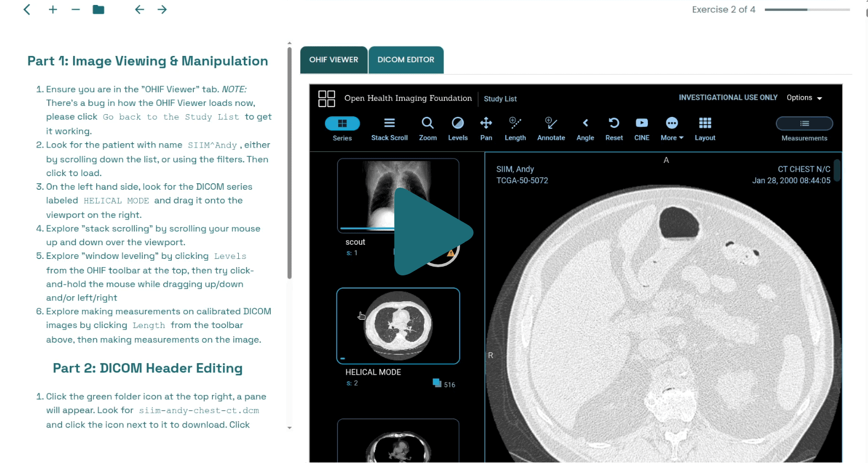Select the Stack Scroll tool

[x=389, y=129]
